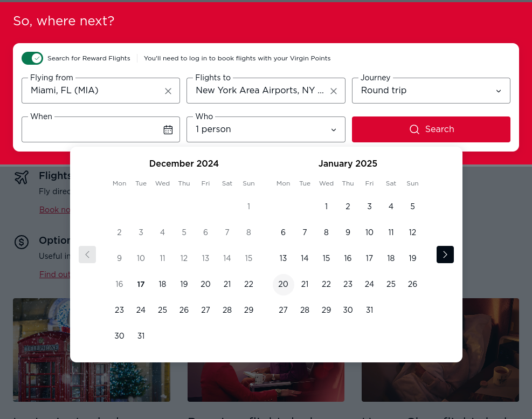Click the December 2024 month heading

(x=184, y=163)
